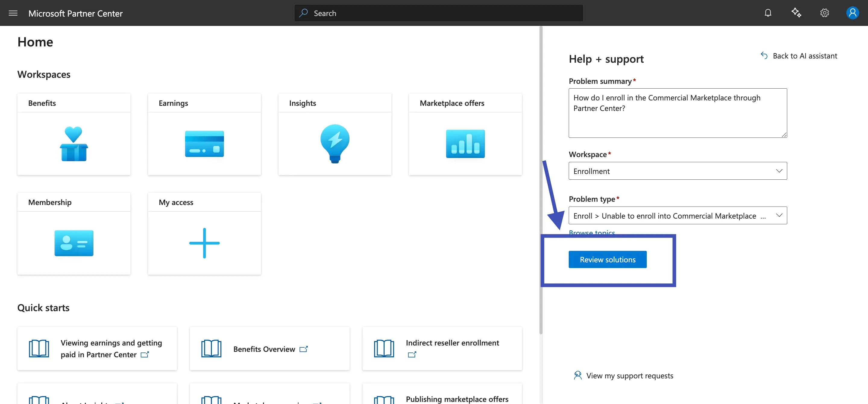Click the main page vertical scrollbar

(541, 180)
